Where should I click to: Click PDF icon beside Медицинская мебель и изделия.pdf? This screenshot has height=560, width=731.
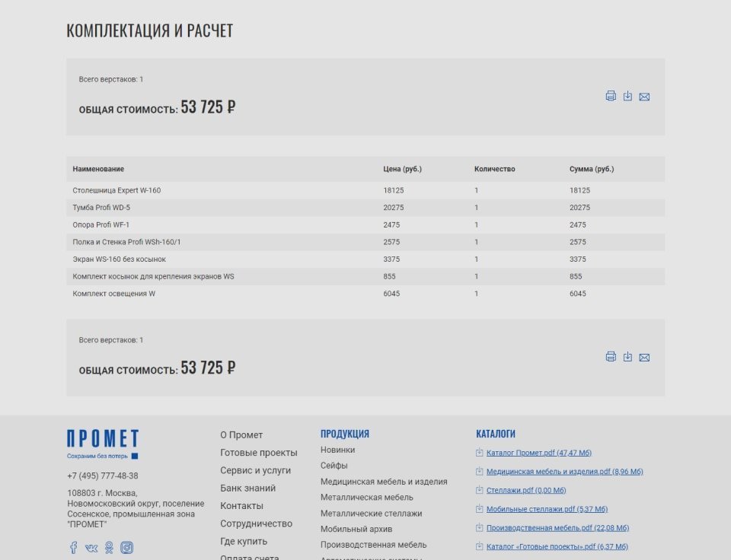pyautogui.click(x=479, y=471)
